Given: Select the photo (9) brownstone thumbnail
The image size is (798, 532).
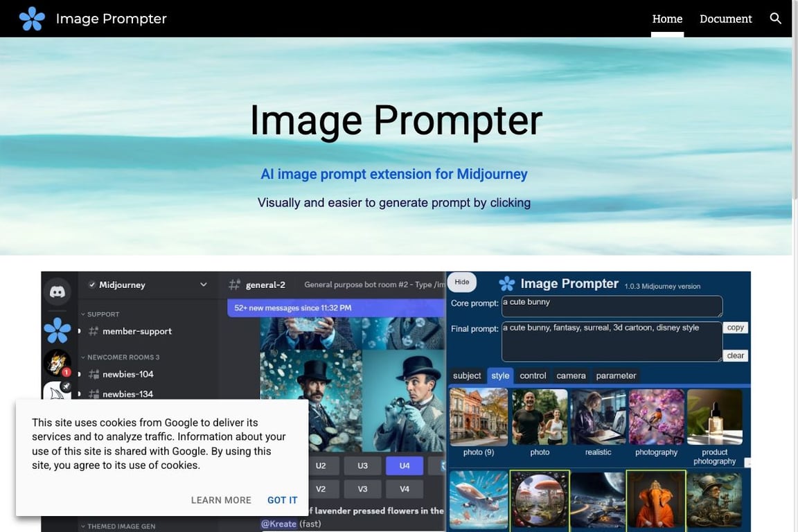Looking at the screenshot, I should pos(479,418).
